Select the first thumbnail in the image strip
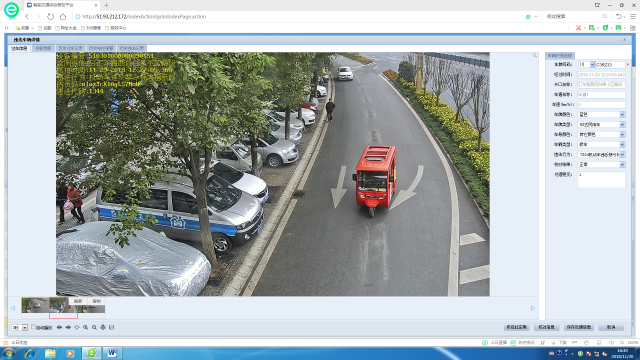This screenshot has width=640, height=360. pos(36,305)
